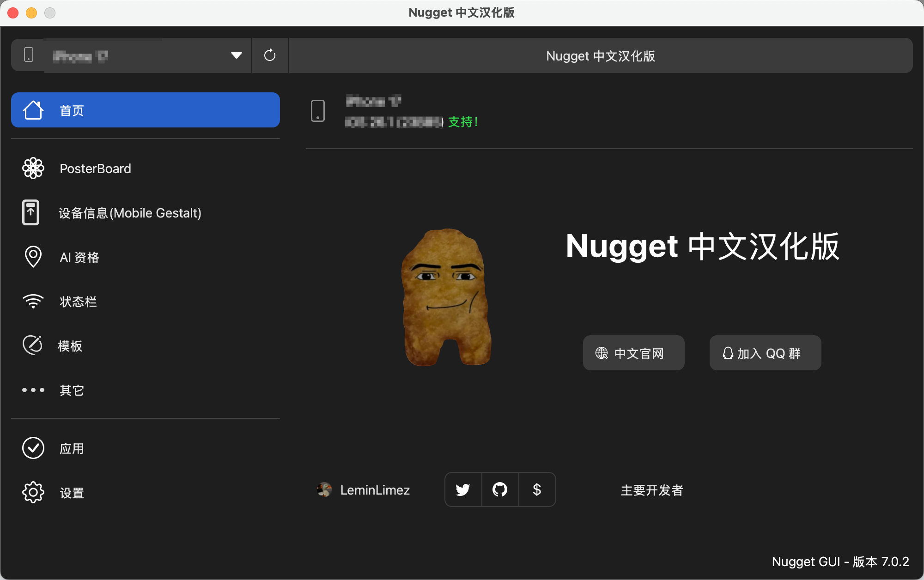
Task: Open LeminLimez's GitHub link
Action: pyautogui.click(x=500, y=489)
